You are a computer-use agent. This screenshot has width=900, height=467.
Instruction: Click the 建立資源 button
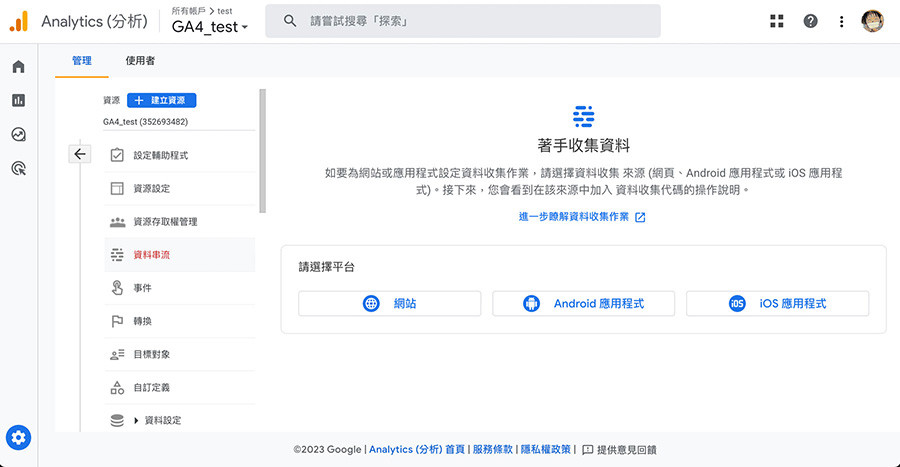coord(161,100)
